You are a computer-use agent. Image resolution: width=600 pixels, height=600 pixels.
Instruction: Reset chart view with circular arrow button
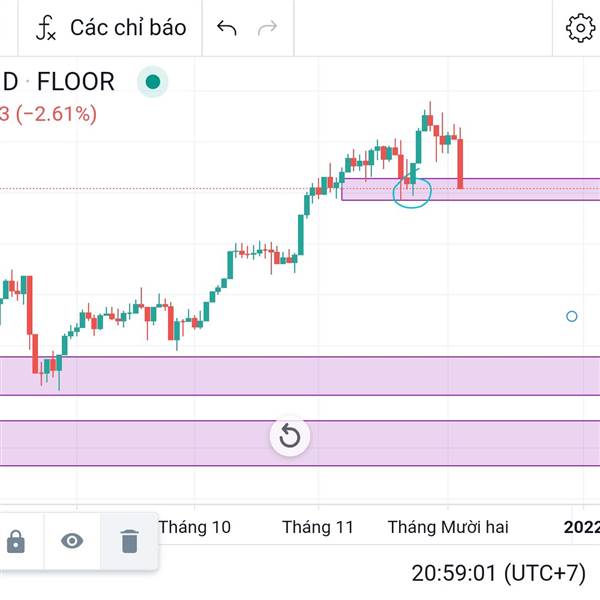coord(290,436)
